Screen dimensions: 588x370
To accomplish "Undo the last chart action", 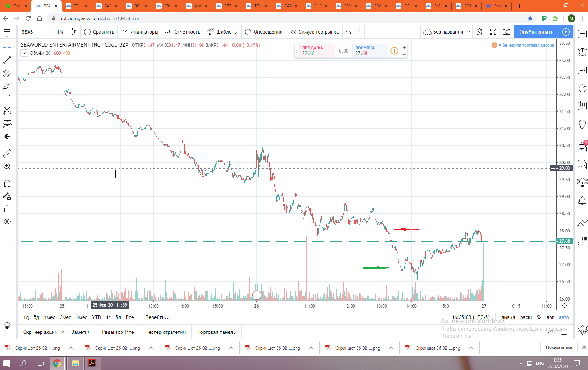I will tap(348, 32).
